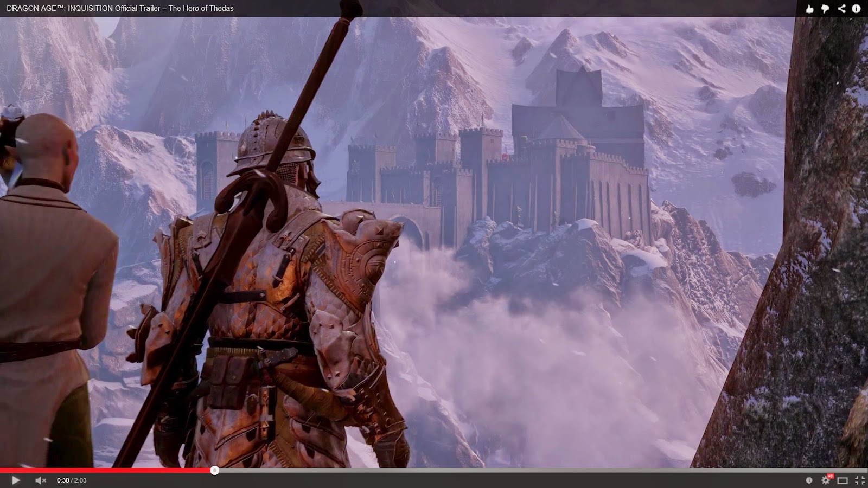This screenshot has width=868, height=488.
Task: Add the video to Watch Later
Action: tap(809, 480)
